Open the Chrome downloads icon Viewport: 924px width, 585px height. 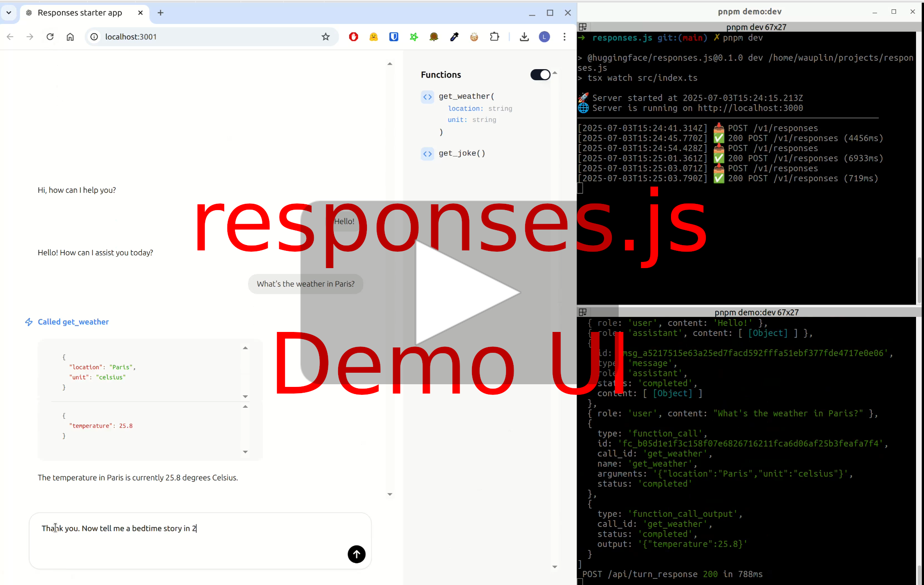click(524, 37)
